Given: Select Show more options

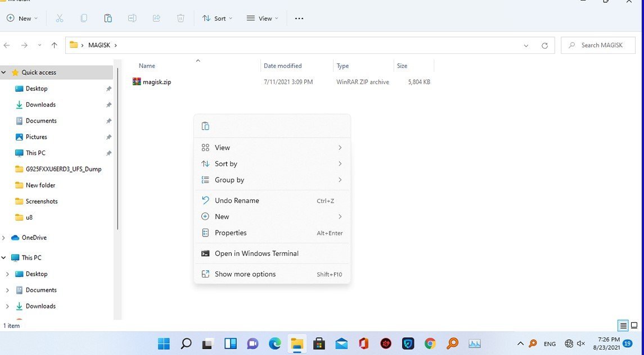Looking at the screenshot, I should pyautogui.click(x=272, y=274).
